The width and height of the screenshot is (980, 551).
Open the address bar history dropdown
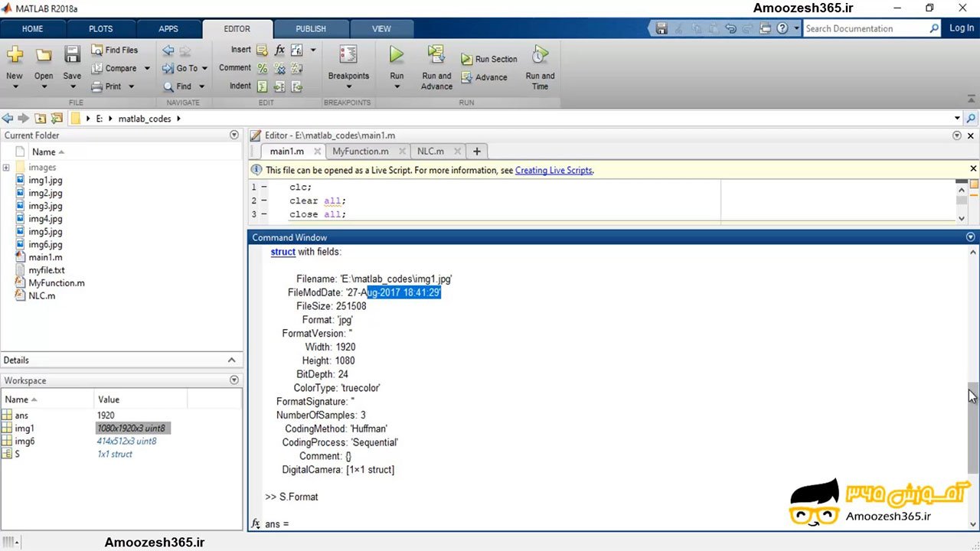pos(957,119)
